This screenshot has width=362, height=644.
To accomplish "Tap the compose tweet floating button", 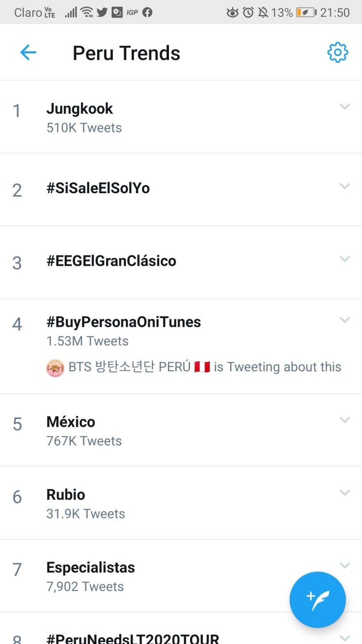I will [317, 600].
